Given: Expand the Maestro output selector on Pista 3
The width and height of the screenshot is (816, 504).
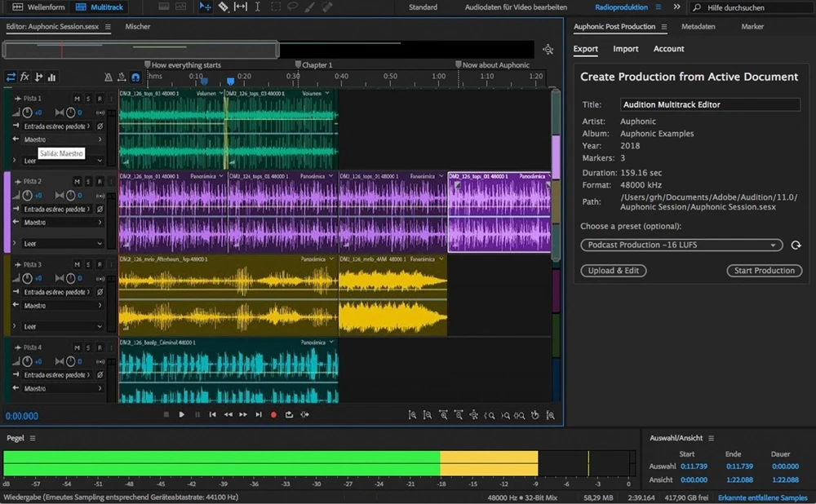Looking at the screenshot, I should 63,306.
